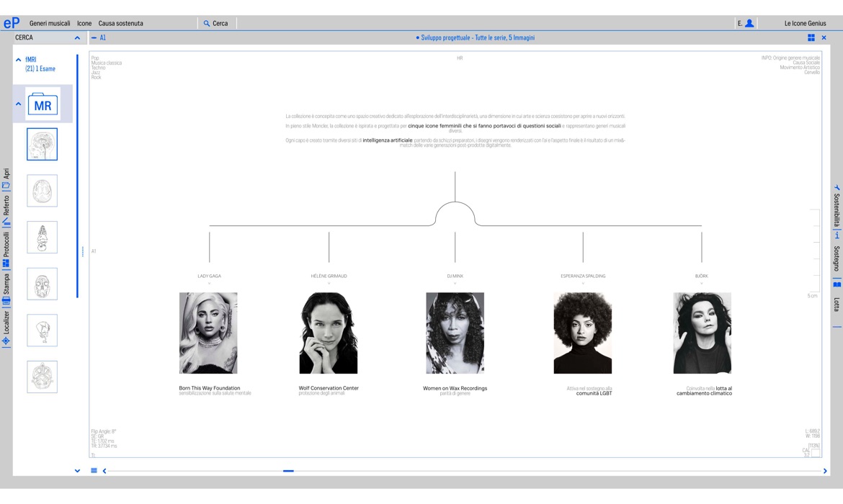
Task: Click the Referto pencil icon
Action: point(6,222)
